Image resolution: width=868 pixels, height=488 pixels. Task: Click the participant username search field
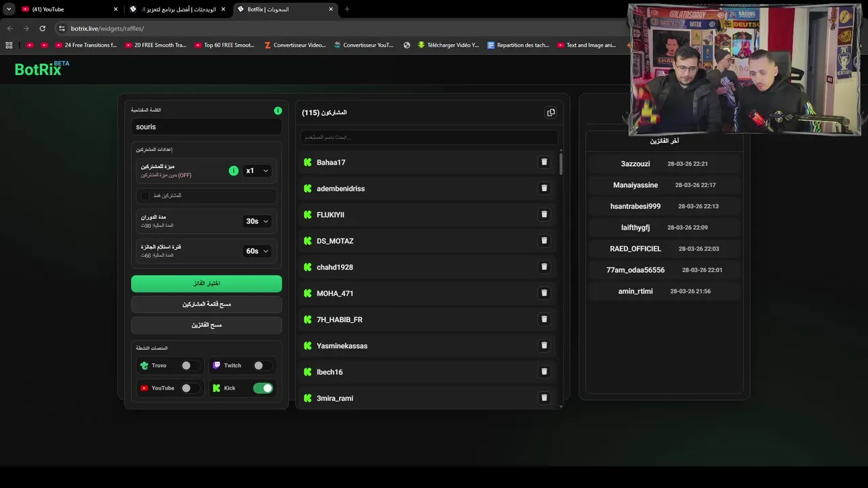tap(429, 138)
